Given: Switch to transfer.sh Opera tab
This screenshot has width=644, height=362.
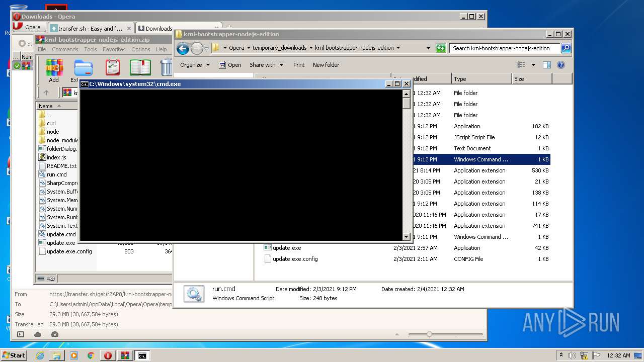Looking at the screenshot, I should (x=91, y=29).
